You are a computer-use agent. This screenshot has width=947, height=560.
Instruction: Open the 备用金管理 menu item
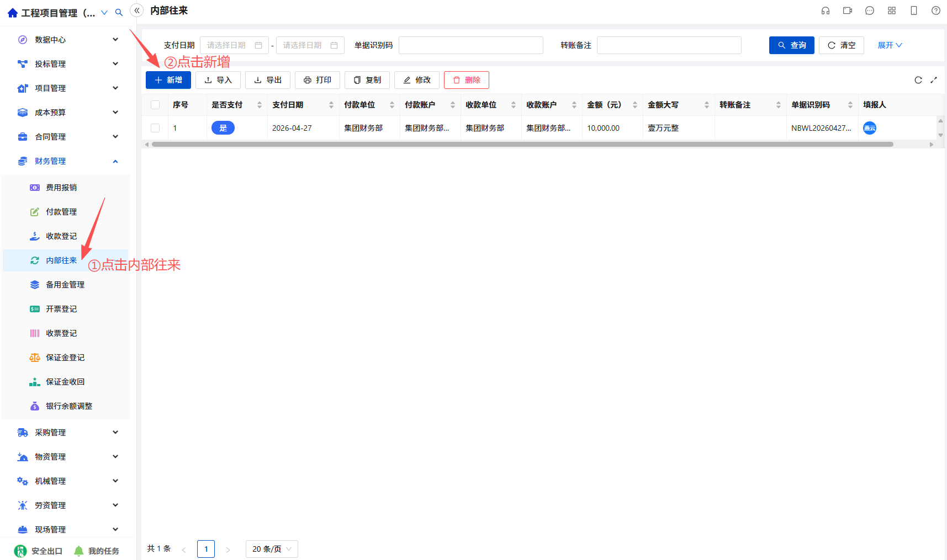65,285
